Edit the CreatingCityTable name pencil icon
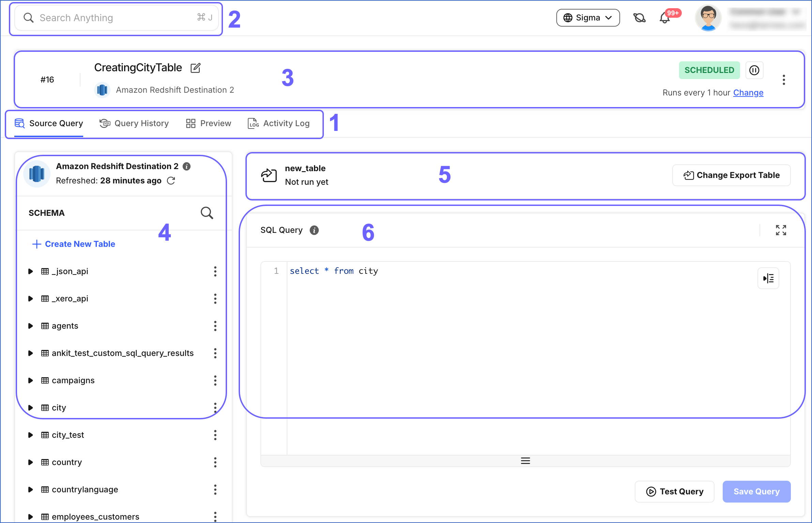The image size is (812, 523). [195, 68]
